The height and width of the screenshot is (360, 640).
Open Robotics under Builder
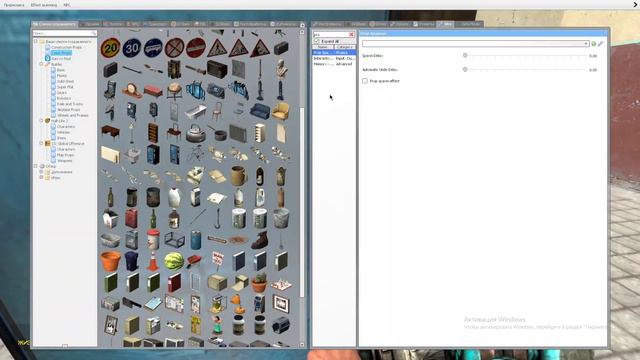click(64, 98)
